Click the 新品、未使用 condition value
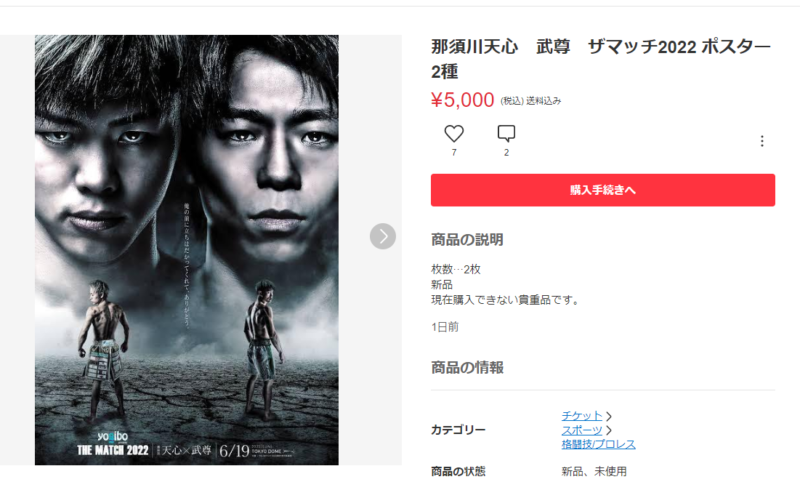800x490 pixels. 594,472
